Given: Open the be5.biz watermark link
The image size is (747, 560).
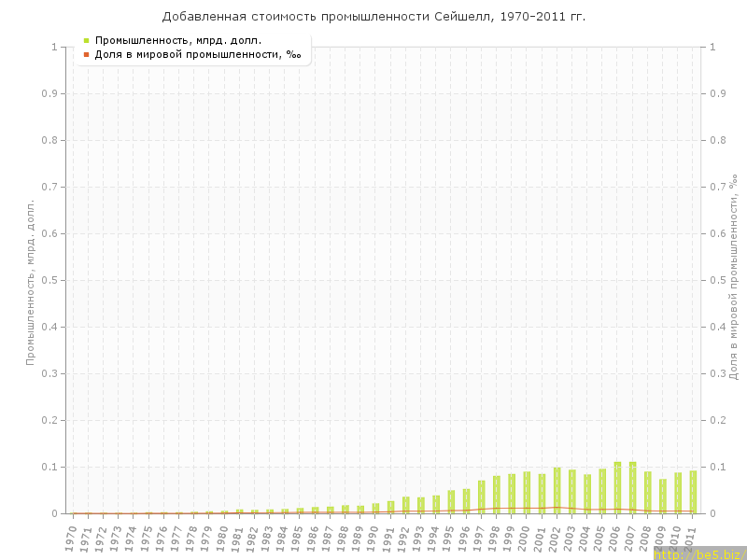Looking at the screenshot, I should click(x=698, y=553).
